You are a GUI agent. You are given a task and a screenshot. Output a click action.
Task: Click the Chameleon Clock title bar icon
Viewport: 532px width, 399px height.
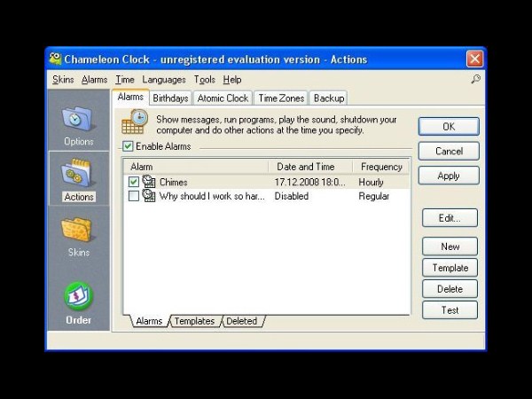[x=55, y=59]
